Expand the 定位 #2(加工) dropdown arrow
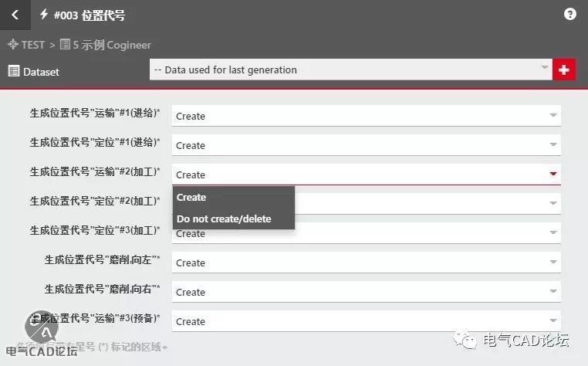 (553, 204)
